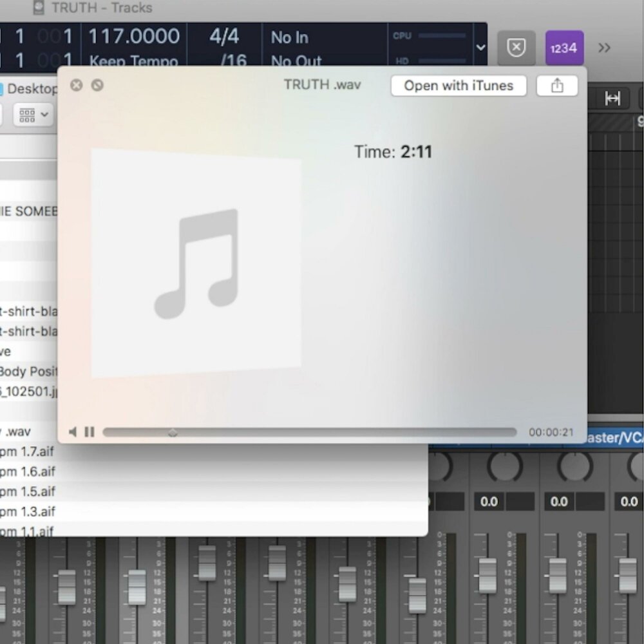
Task: Toggle Keep Tempo in the LCD display
Action: point(133,60)
